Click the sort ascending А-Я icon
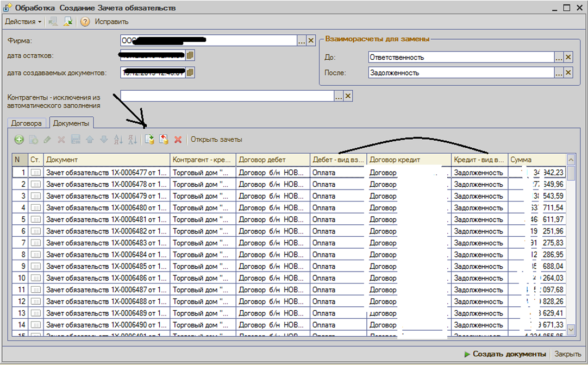588x365 pixels. [118, 140]
